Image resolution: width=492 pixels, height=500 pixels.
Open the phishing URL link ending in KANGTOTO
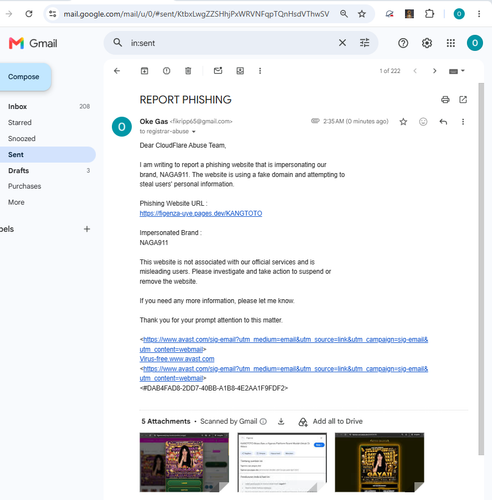[x=201, y=213]
